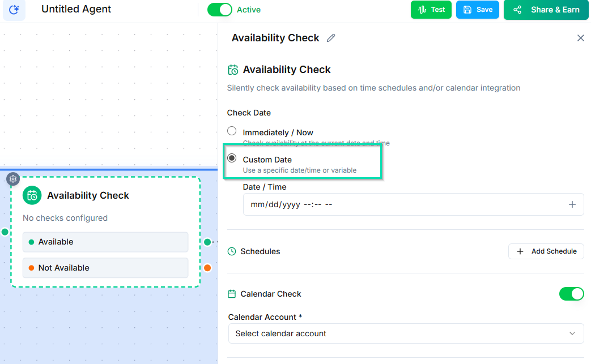
Task: Click the clock icon beside Schedules
Action: 232,251
